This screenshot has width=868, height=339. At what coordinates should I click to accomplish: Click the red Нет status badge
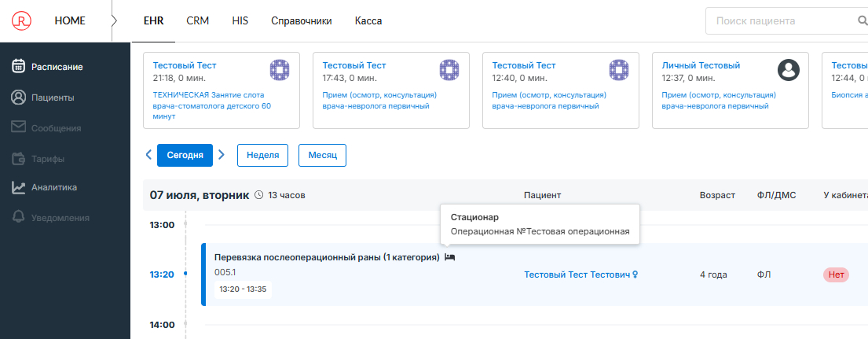(x=836, y=275)
